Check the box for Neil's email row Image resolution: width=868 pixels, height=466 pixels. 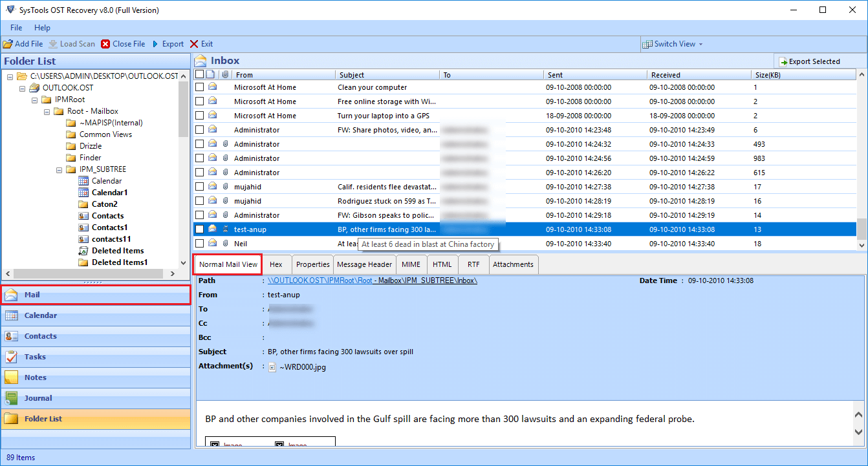pos(200,244)
